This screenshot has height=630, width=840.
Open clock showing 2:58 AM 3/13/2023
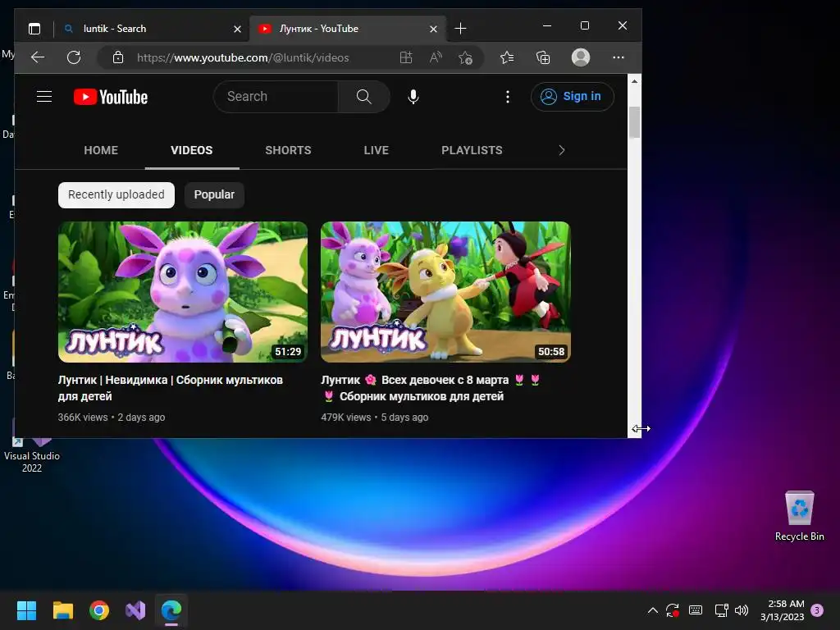[x=782, y=610]
